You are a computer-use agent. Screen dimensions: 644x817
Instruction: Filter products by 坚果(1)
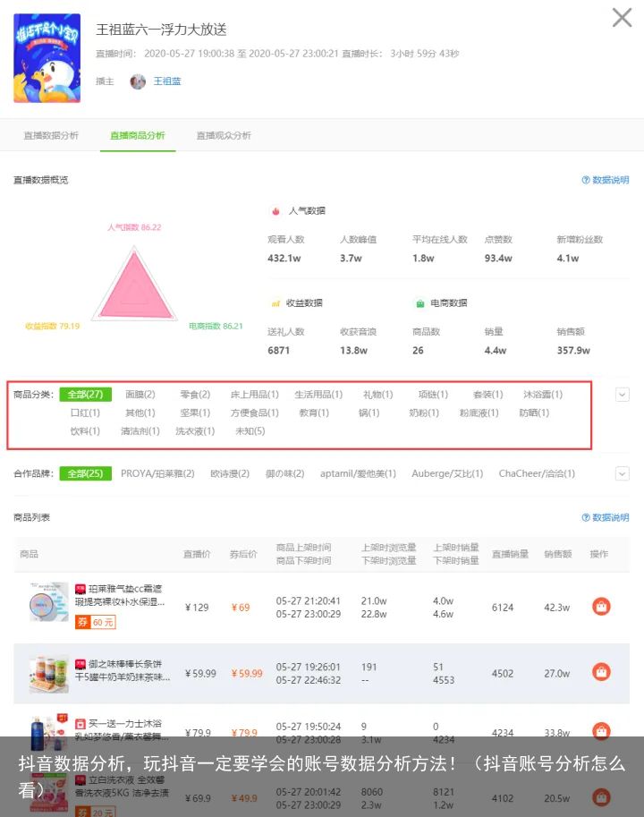coord(195,413)
